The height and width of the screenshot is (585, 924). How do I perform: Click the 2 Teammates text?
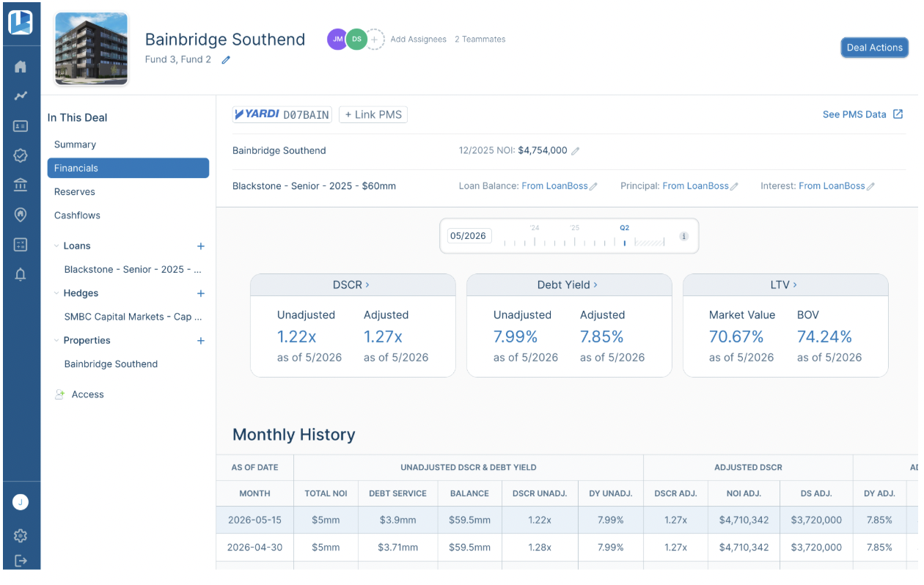(x=480, y=40)
